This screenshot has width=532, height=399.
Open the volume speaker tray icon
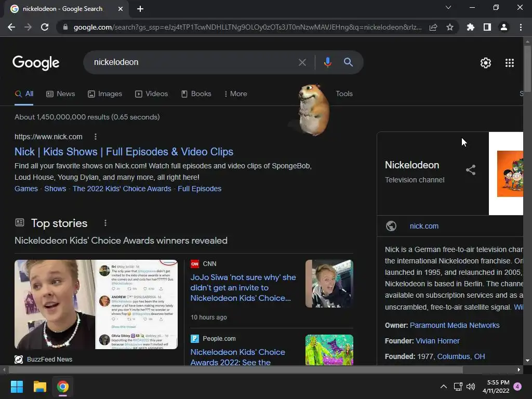point(471,387)
